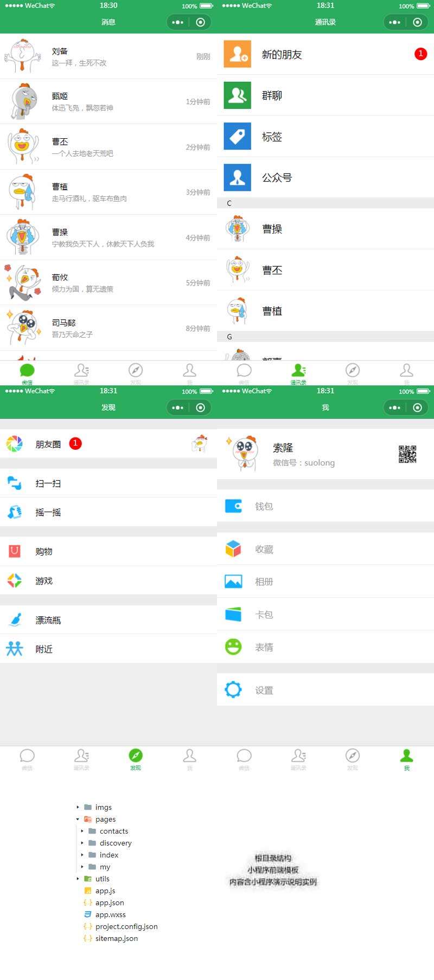
Task: Open the app.json file
Action: (110, 902)
